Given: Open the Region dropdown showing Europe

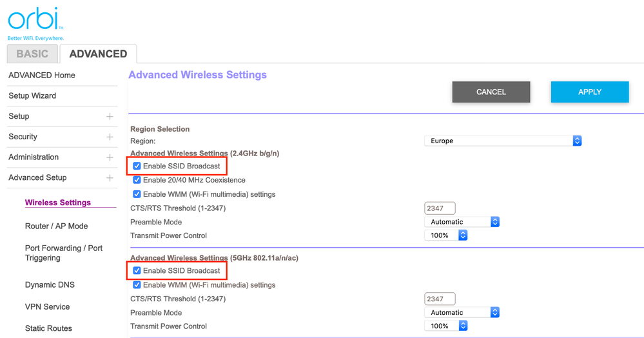Looking at the screenshot, I should coord(502,141).
